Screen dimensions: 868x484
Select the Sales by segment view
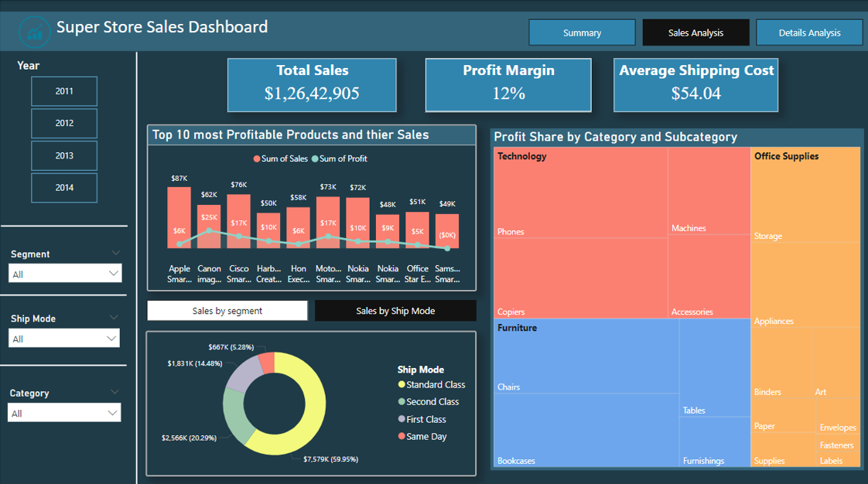(x=227, y=309)
